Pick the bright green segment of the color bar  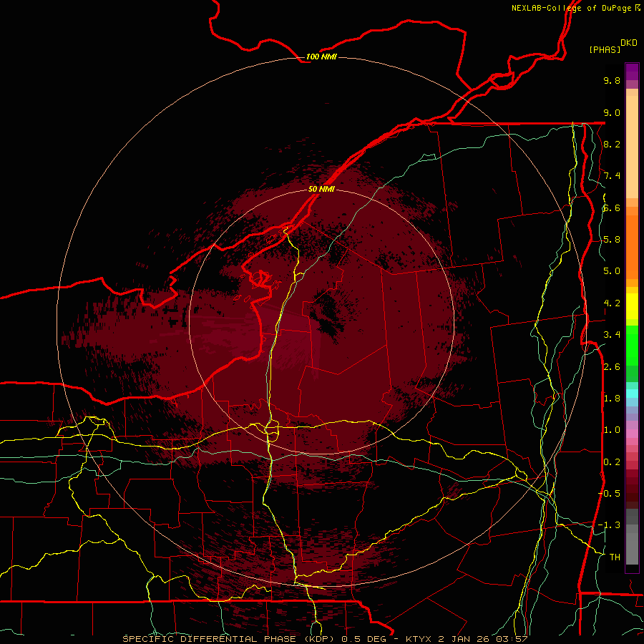[x=632, y=344]
